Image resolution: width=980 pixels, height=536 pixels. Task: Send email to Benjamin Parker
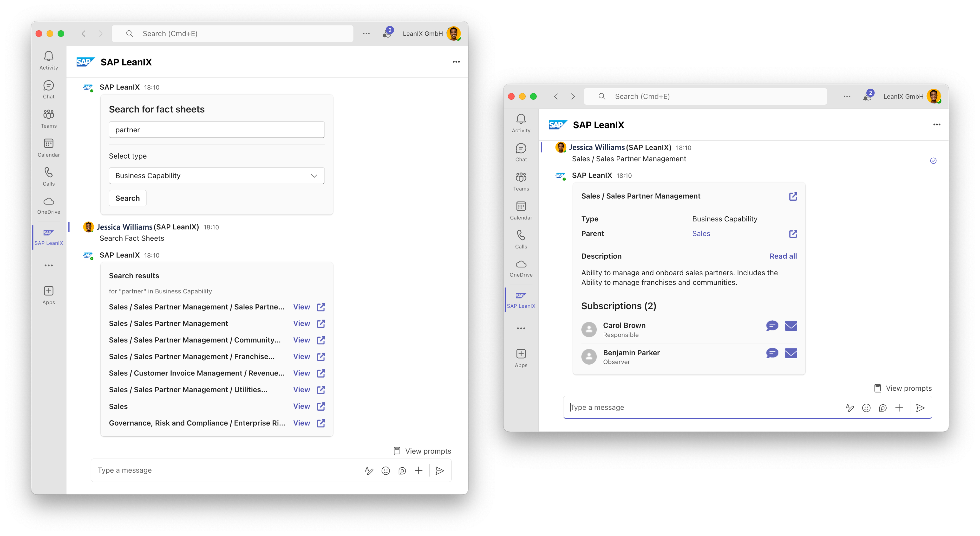pos(791,353)
